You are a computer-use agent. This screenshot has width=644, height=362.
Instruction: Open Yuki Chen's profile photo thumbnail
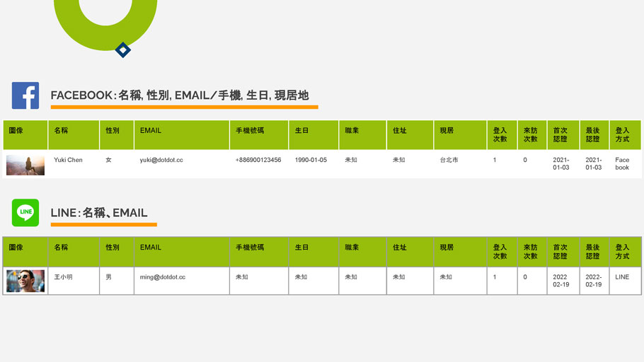click(x=25, y=165)
